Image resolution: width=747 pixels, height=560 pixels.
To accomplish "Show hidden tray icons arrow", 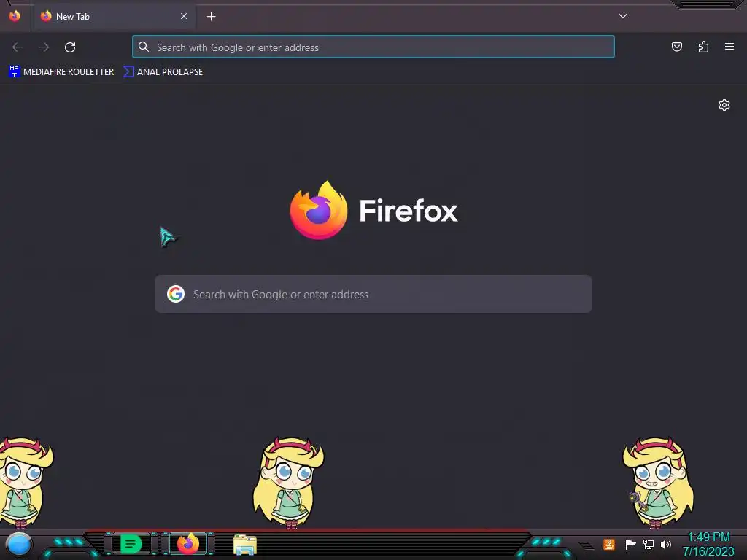I will point(586,545).
